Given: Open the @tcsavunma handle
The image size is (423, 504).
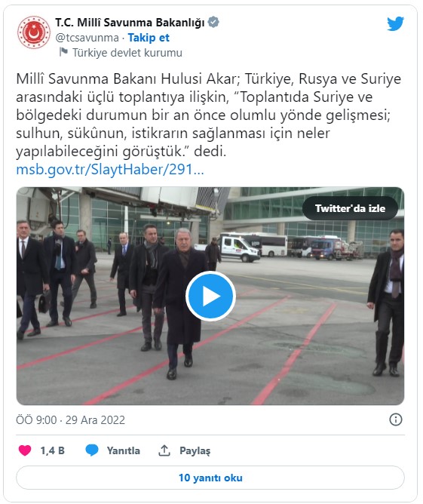Looking at the screenshot, I should [87, 38].
